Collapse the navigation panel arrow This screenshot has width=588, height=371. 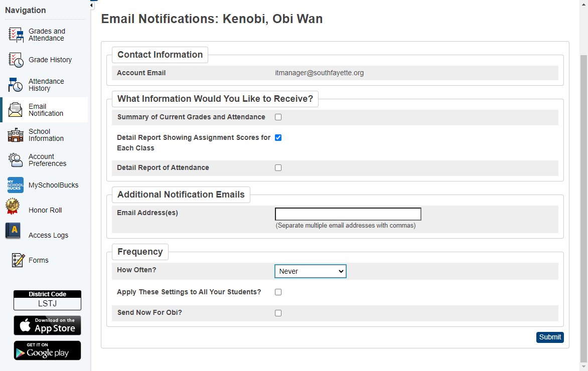(91, 5)
